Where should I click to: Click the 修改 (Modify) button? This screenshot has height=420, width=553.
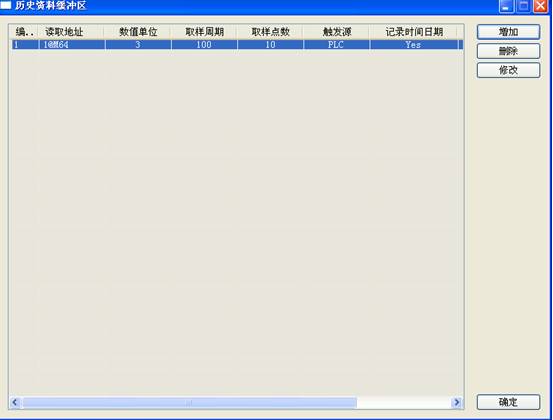(x=508, y=70)
